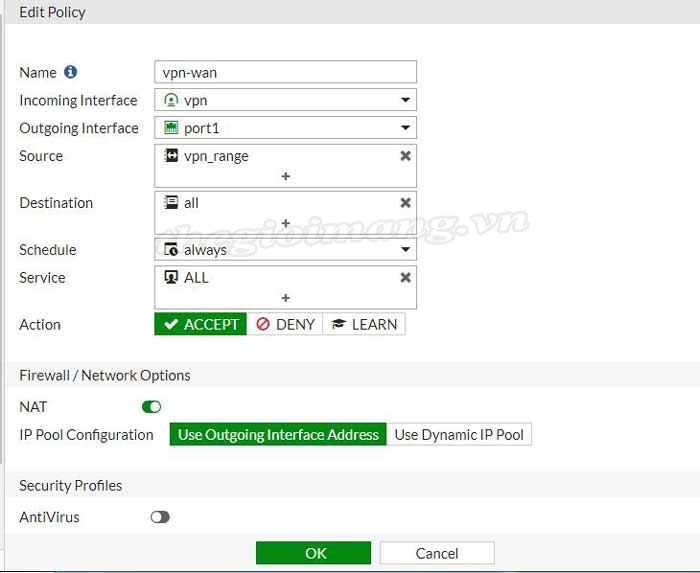Cancel editing the policy
The height and width of the screenshot is (573, 700).
[437, 553]
